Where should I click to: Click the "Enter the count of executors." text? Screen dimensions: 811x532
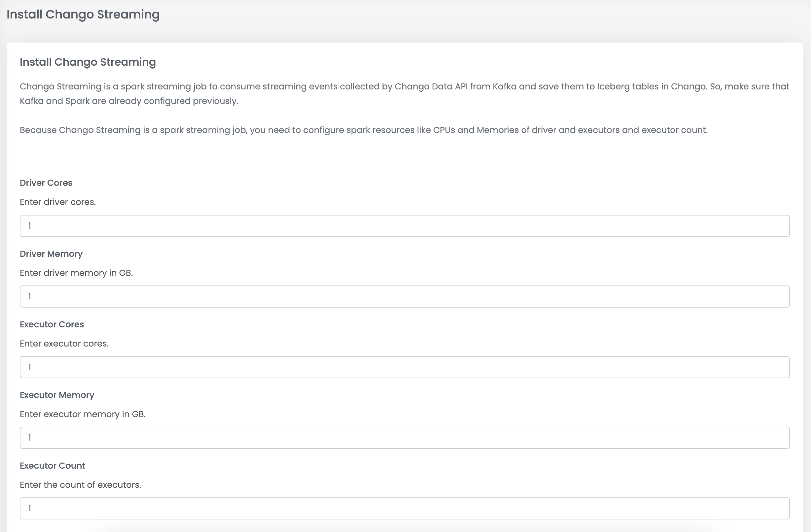pos(81,485)
